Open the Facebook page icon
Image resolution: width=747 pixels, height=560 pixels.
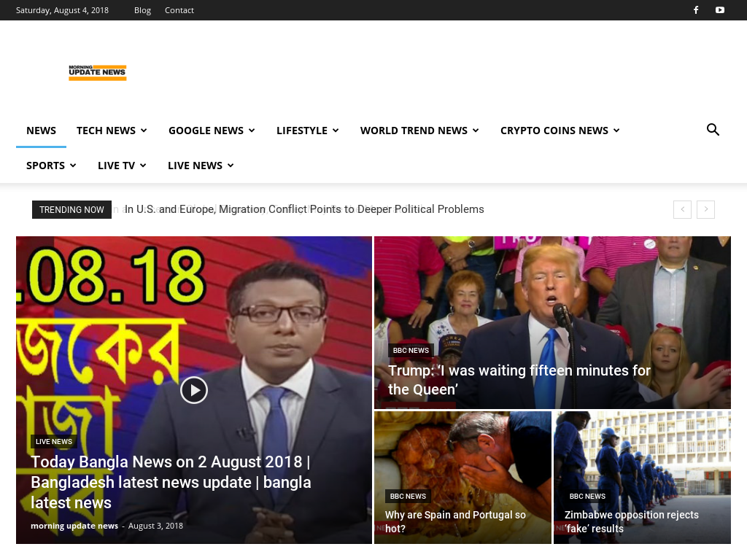pyautogui.click(x=695, y=10)
